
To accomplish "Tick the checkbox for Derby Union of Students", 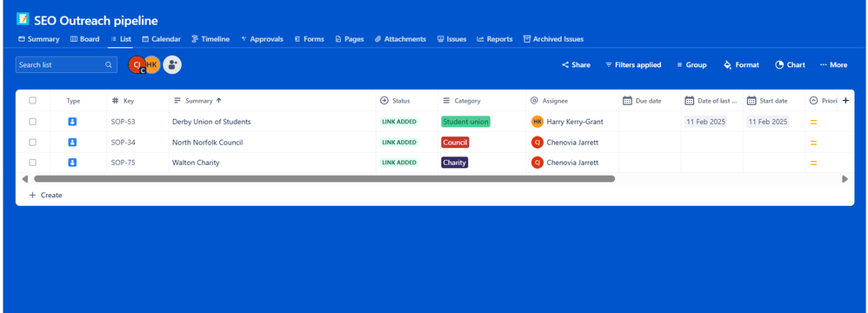I will pos(33,122).
